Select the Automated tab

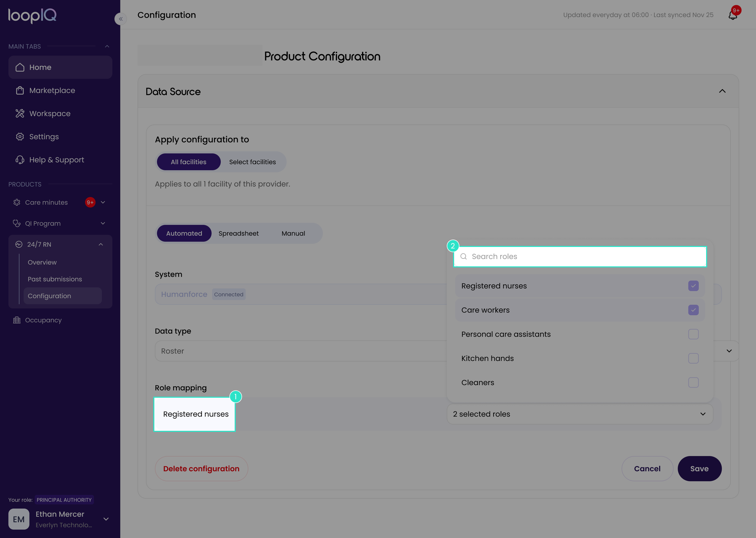(184, 234)
